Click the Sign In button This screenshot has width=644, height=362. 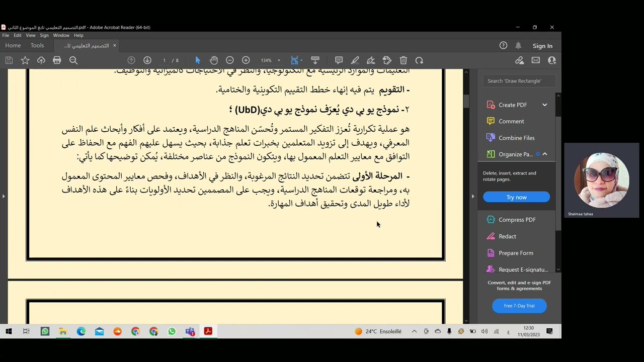(x=542, y=46)
